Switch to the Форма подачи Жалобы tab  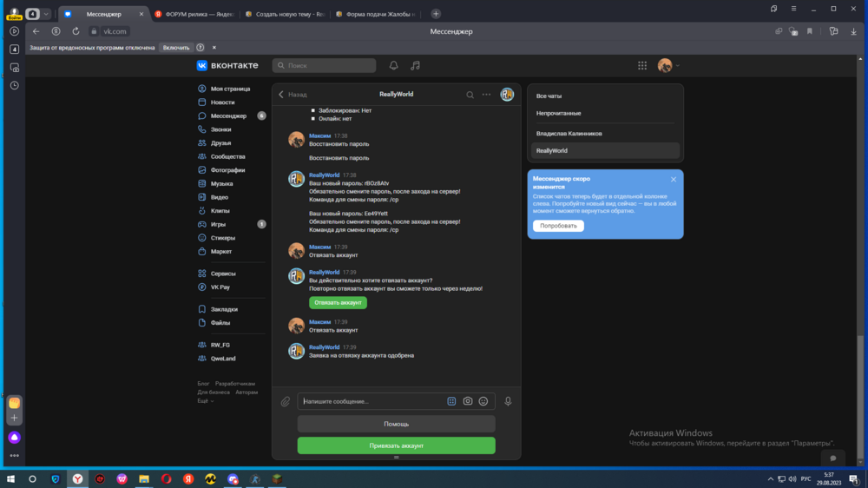click(377, 14)
